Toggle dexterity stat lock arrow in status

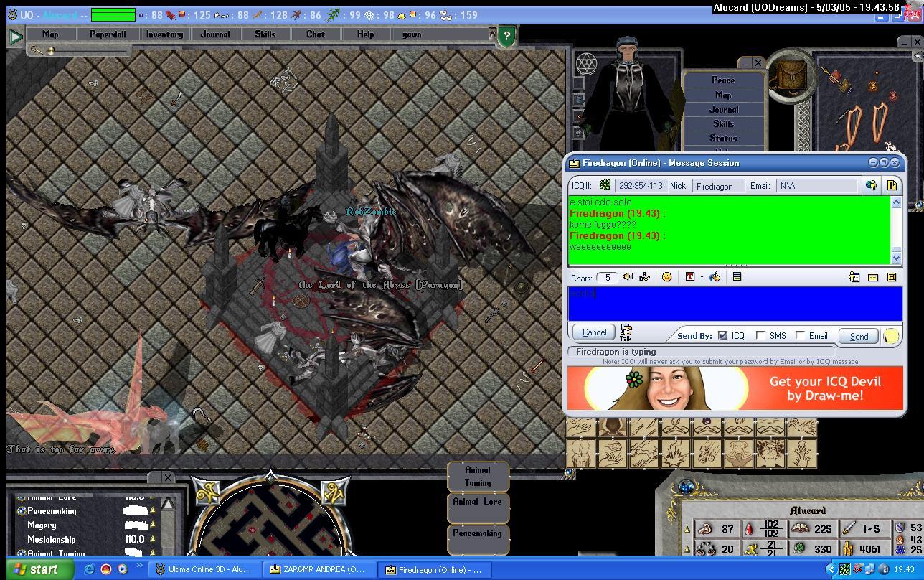pyautogui.click(x=687, y=549)
